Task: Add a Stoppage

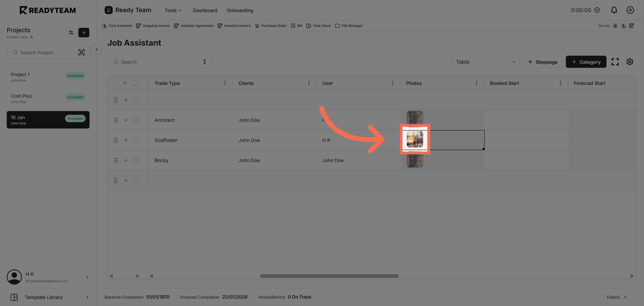Action: point(542,61)
